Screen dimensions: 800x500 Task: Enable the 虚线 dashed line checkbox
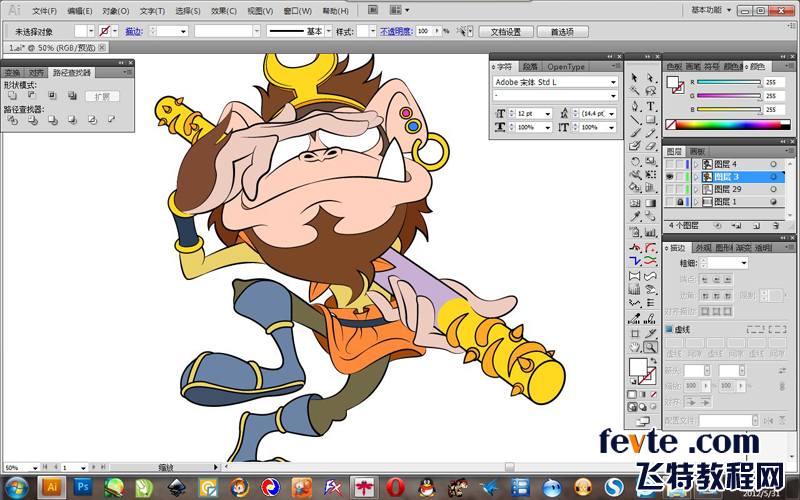click(x=669, y=329)
